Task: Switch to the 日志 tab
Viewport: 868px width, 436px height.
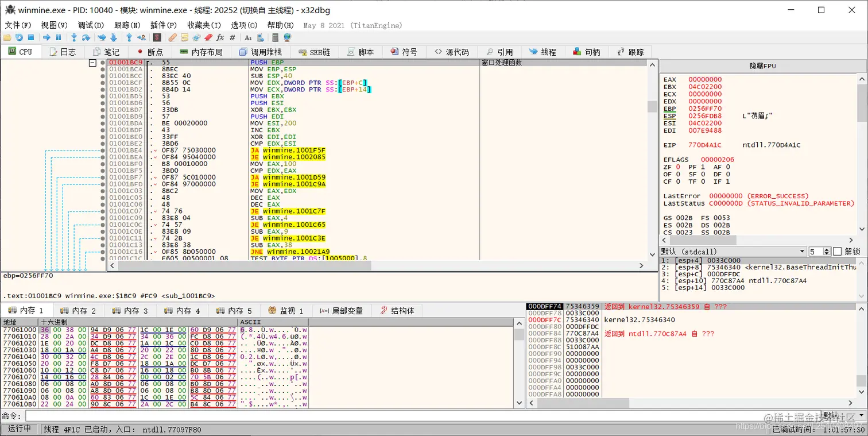Action: [x=63, y=52]
